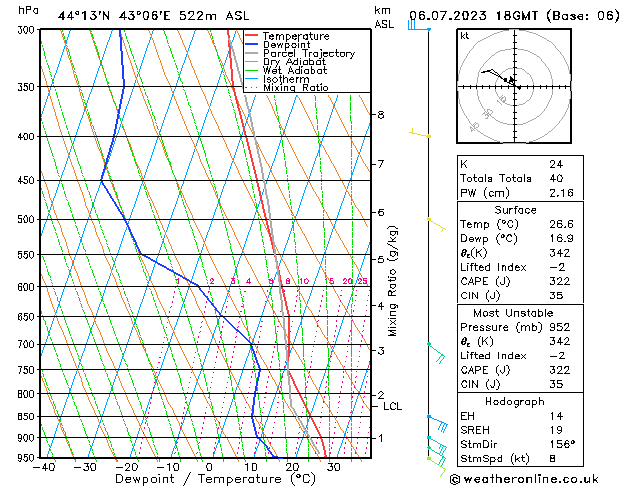Click the 'km ASL' altitude label

pyautogui.click(x=384, y=18)
